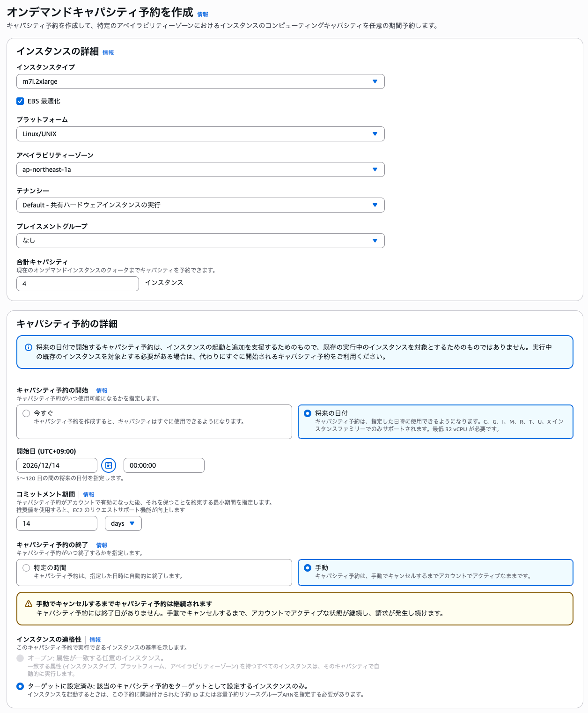Open the プラットフォーム dropdown showing Linux/UNIX
Viewport: 588px width, 713px height.
200,134
